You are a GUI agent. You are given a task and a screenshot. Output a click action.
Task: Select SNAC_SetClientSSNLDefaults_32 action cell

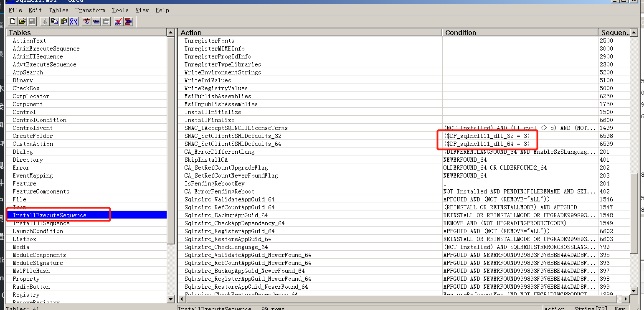310,136
